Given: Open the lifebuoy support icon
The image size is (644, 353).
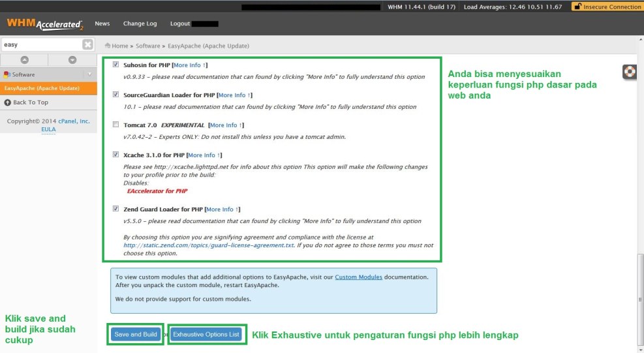Looking at the screenshot, I should pos(629,72).
